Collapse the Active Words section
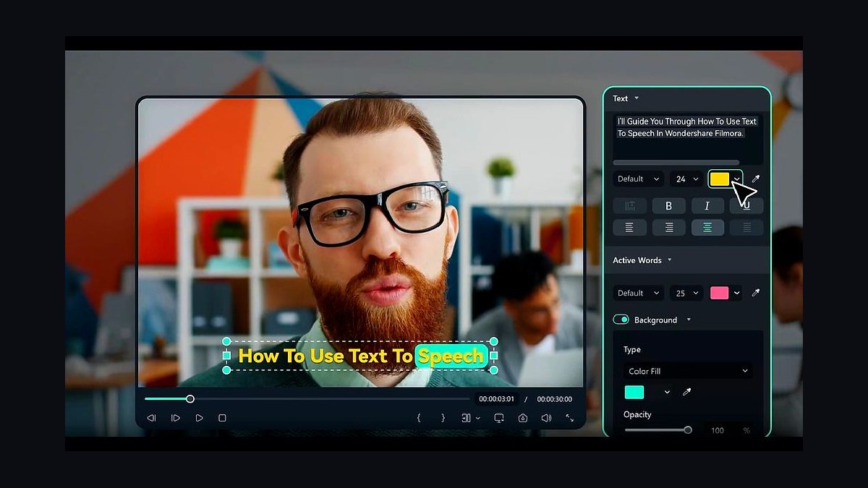Viewport: 868px width, 488px height. pos(670,260)
